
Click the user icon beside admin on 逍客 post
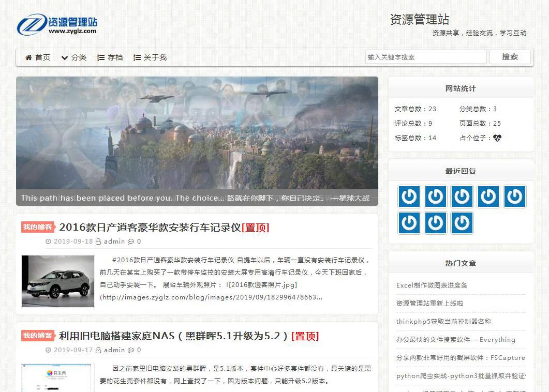click(98, 242)
